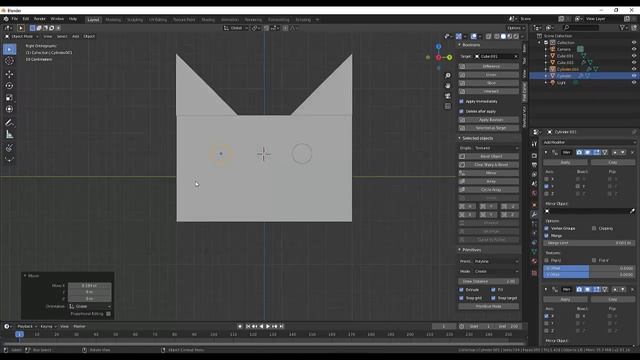Collapse the Primitives panel

tap(459, 250)
